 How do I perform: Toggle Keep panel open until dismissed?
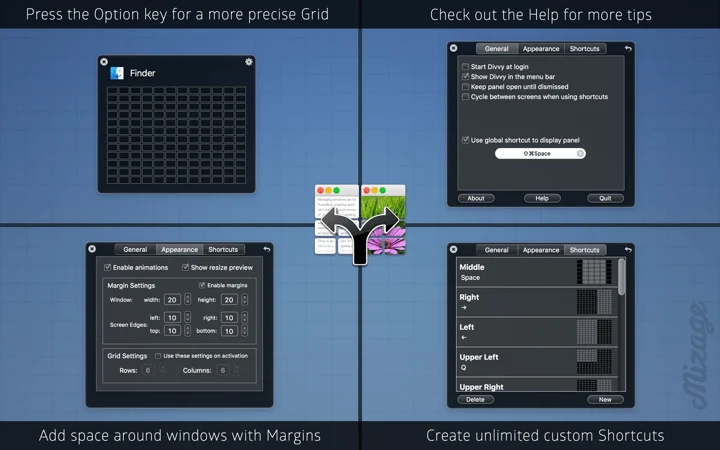point(465,87)
